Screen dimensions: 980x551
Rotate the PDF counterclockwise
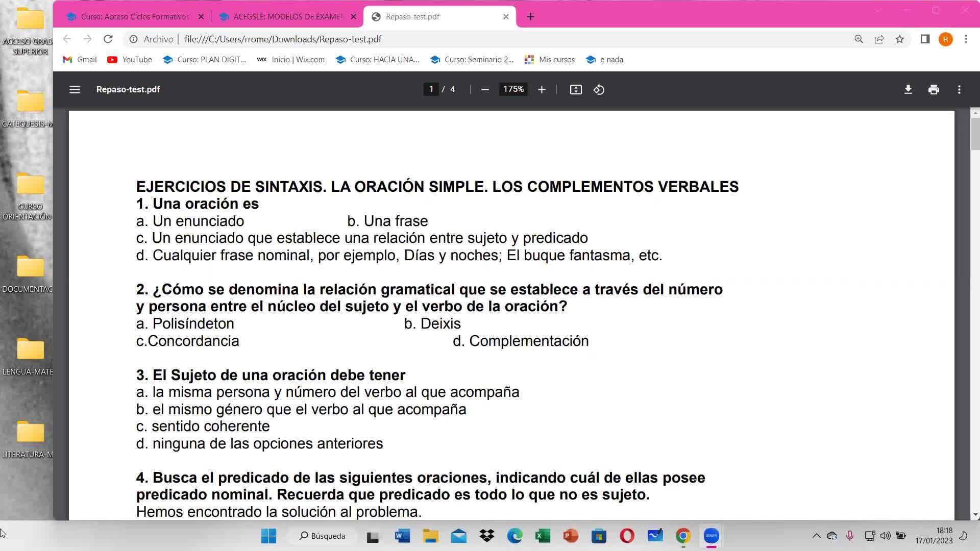point(599,89)
